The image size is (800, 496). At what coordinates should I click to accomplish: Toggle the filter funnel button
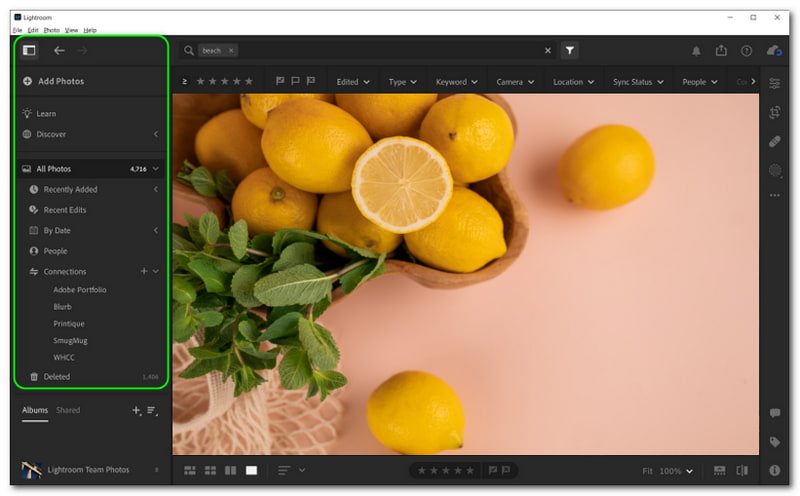coord(569,50)
